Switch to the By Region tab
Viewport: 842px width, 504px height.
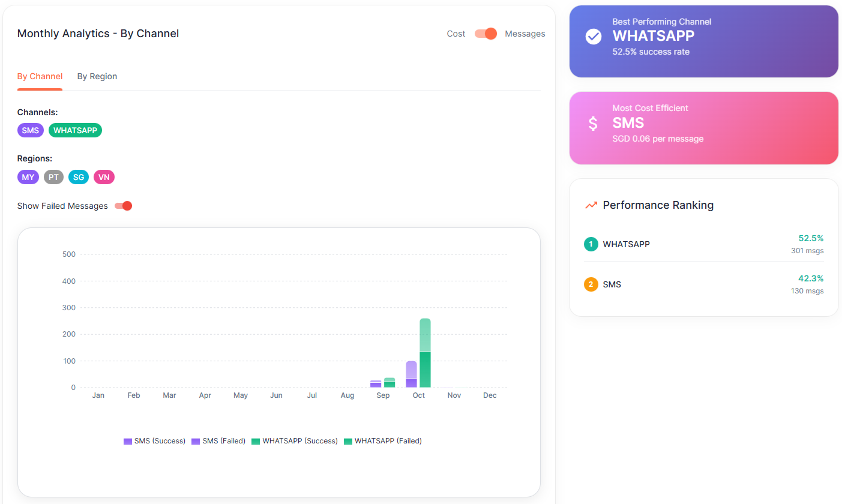coord(97,76)
